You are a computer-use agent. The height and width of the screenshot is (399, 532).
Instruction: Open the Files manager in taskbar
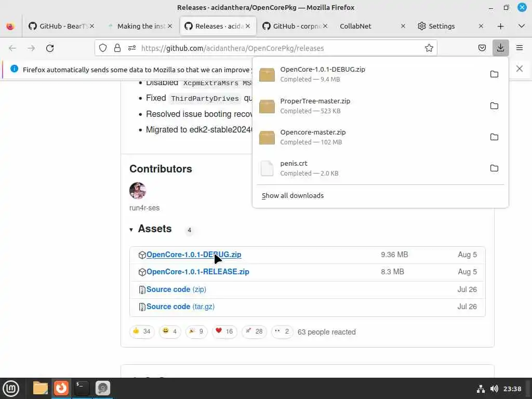click(41, 388)
